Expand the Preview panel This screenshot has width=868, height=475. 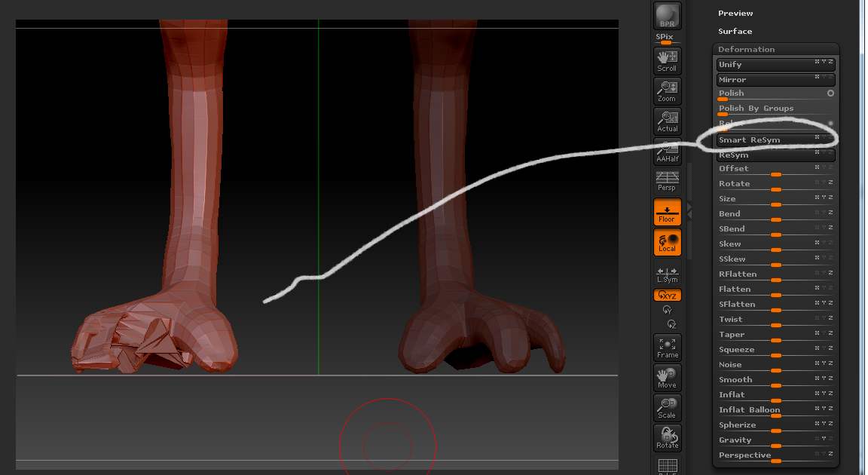(735, 13)
